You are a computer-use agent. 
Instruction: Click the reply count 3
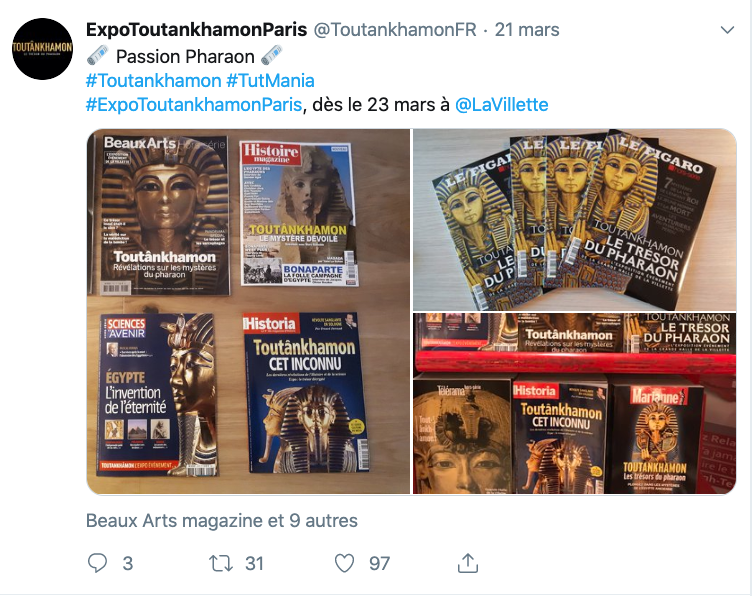[128, 563]
